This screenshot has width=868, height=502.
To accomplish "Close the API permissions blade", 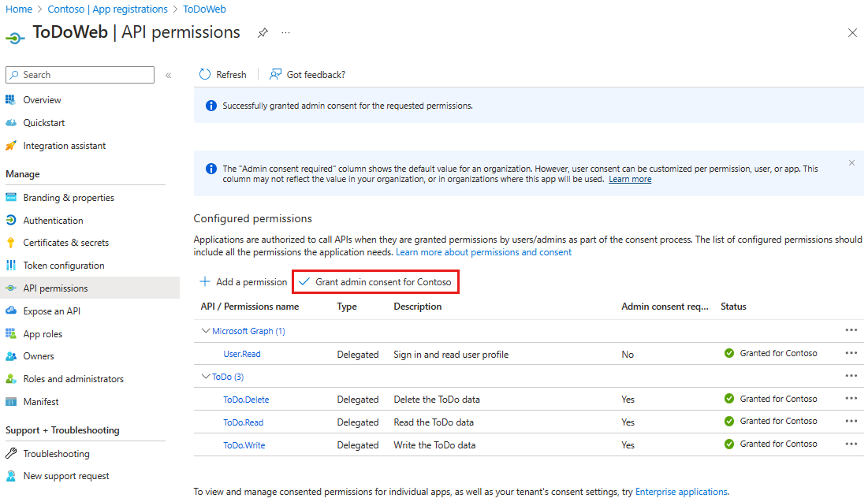I will (852, 32).
